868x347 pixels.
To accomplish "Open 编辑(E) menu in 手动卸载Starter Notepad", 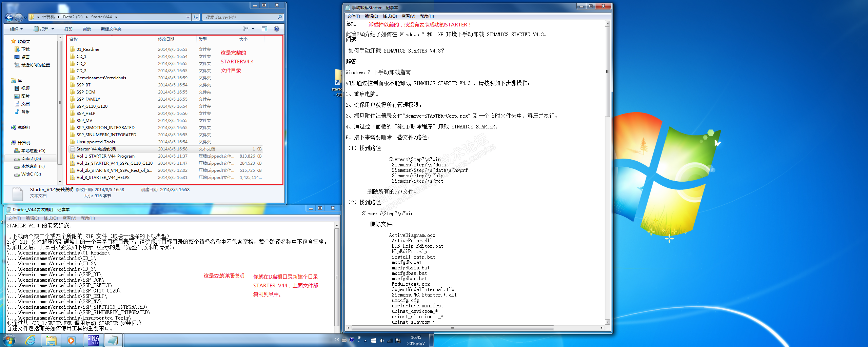I will point(371,16).
